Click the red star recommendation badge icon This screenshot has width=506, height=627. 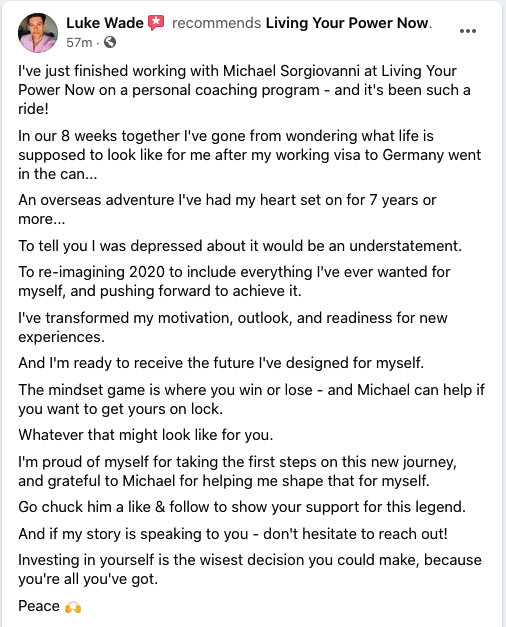[x=156, y=23]
